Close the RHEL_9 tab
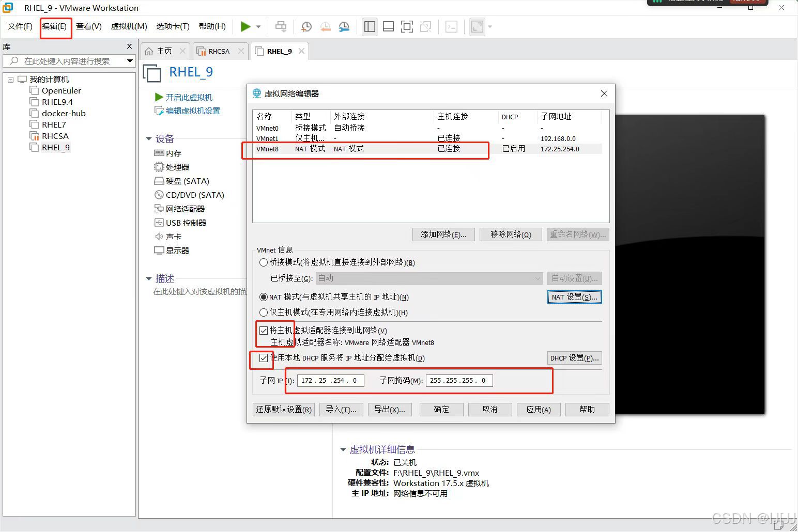Screen dimensions: 798x532 click(x=302, y=51)
